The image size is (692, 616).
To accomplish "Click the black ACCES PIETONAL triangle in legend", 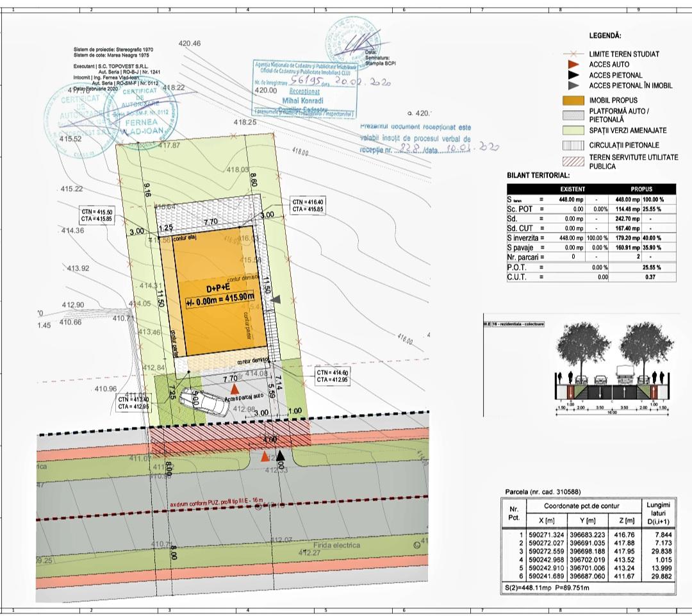I will click(x=573, y=75).
